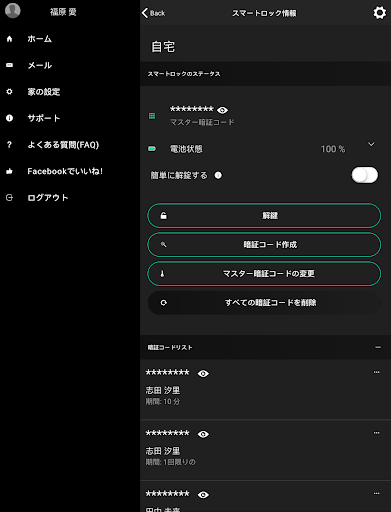Open user avatar for 福原 愛
This screenshot has width=391, height=512.
(13, 10)
